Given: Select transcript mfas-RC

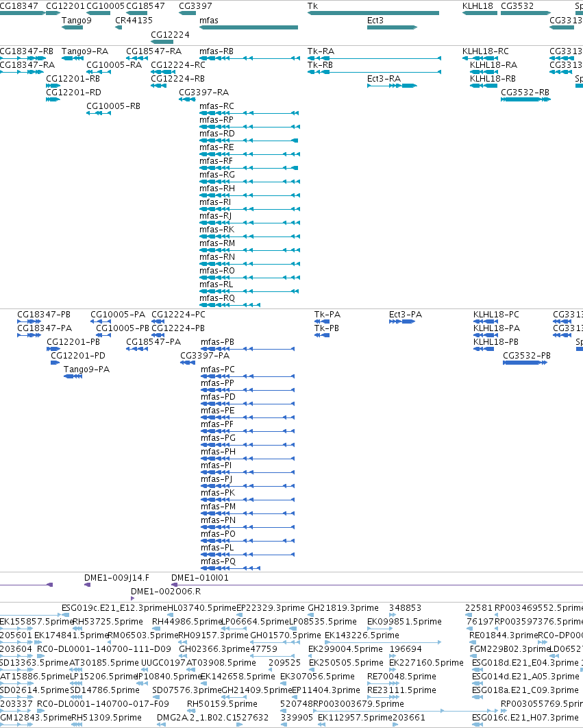Looking at the screenshot, I should tap(216, 106).
